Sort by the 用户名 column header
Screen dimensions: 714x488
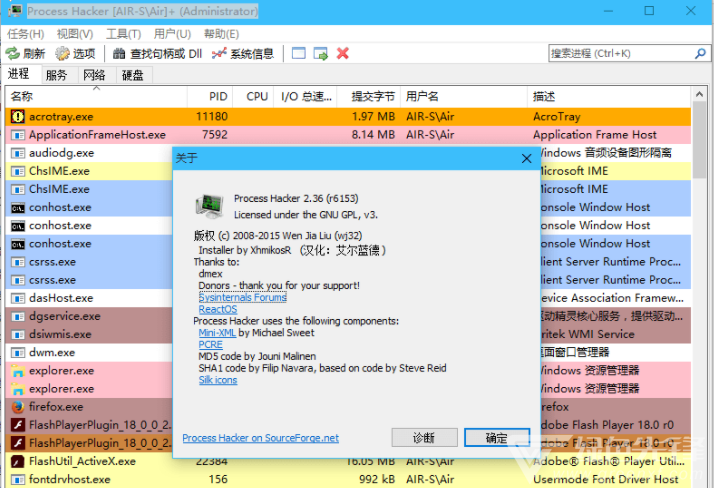(464, 97)
